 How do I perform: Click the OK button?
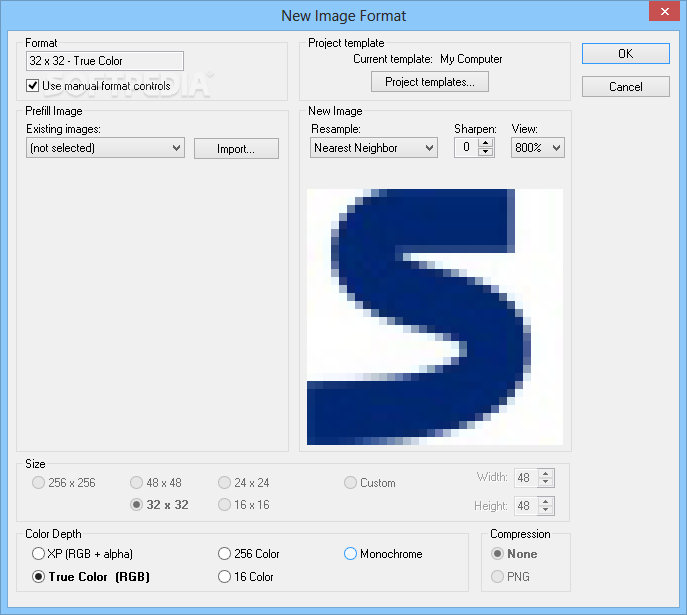[x=625, y=53]
